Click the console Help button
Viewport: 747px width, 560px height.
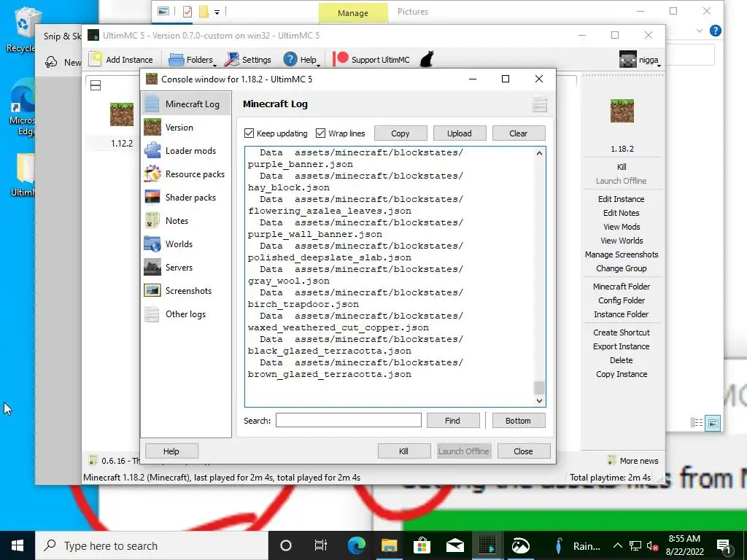tap(171, 451)
